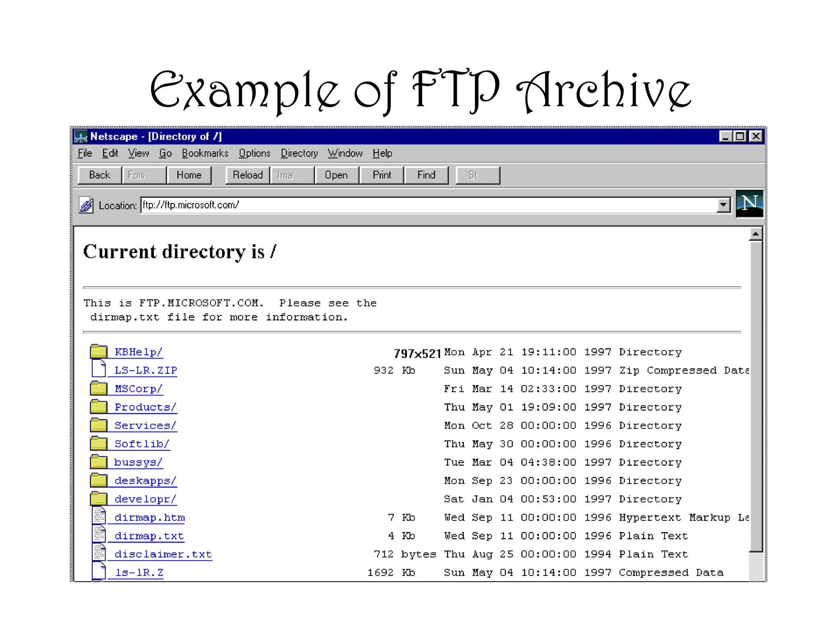Print the directory listing
The height and width of the screenshot is (630, 840).
tap(382, 175)
